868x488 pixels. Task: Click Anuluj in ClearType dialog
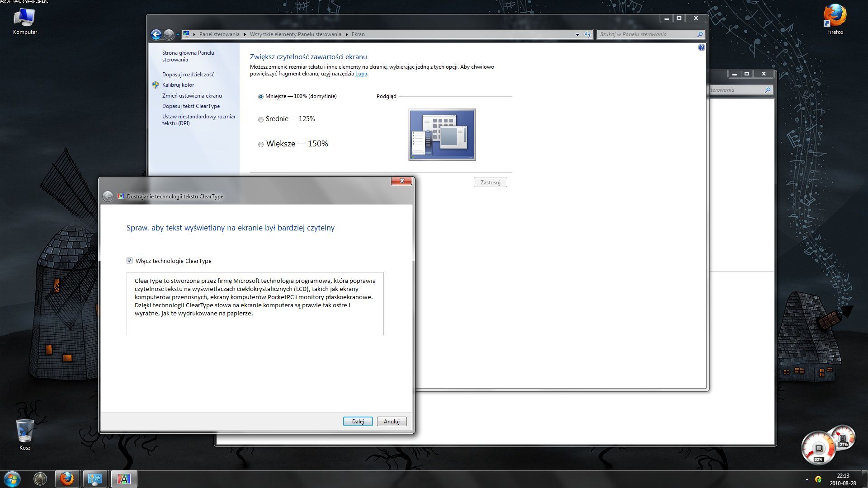392,422
